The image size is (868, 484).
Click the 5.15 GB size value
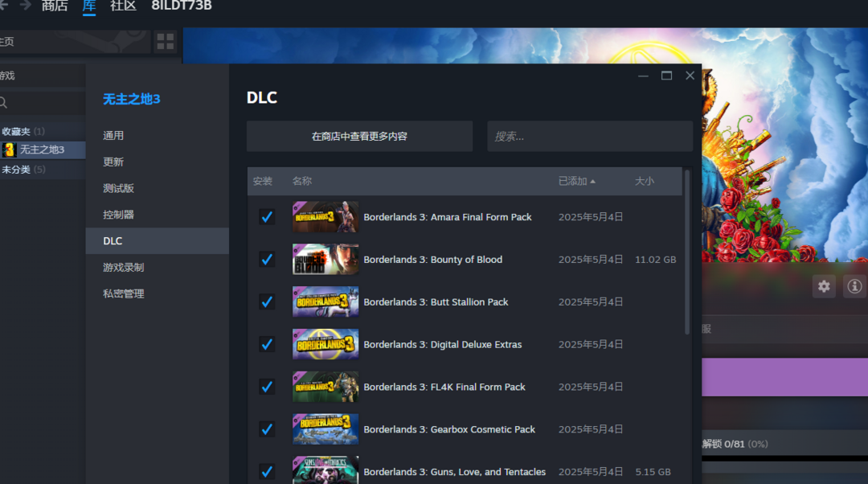coord(653,472)
